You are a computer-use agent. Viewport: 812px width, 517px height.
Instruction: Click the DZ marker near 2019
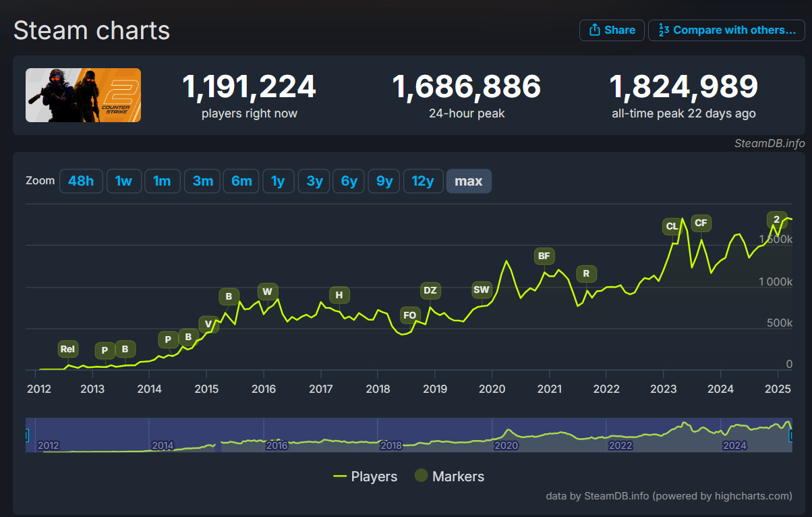430,291
